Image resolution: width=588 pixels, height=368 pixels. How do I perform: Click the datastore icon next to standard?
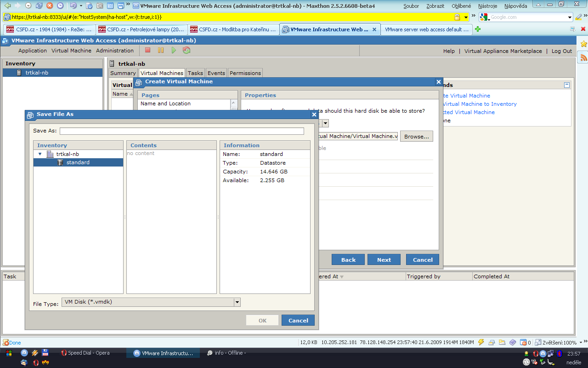(60, 162)
